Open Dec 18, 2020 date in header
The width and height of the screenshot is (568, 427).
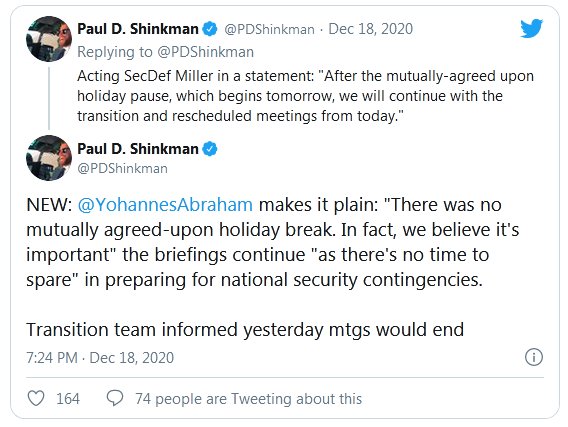click(x=370, y=29)
